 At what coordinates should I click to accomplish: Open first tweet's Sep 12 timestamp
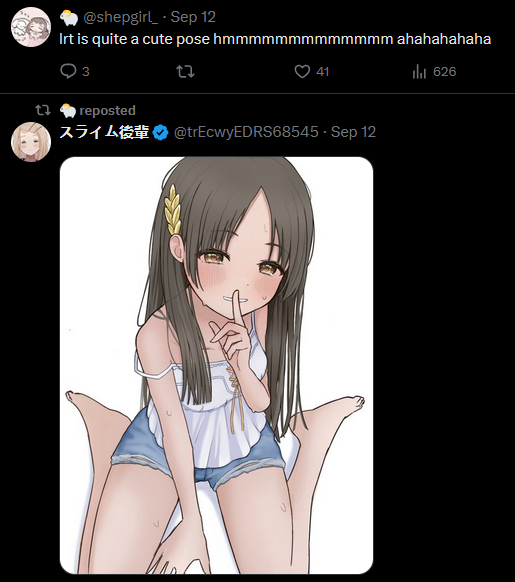click(193, 17)
